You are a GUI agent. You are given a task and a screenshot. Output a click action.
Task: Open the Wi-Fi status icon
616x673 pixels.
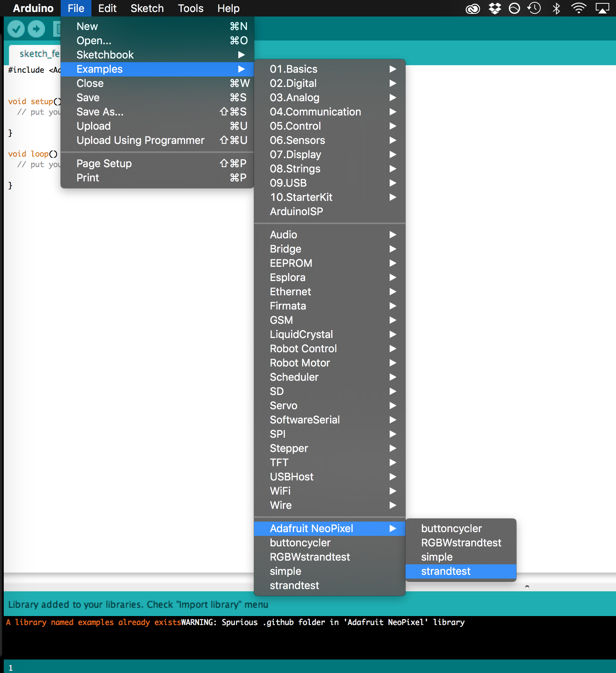click(579, 8)
